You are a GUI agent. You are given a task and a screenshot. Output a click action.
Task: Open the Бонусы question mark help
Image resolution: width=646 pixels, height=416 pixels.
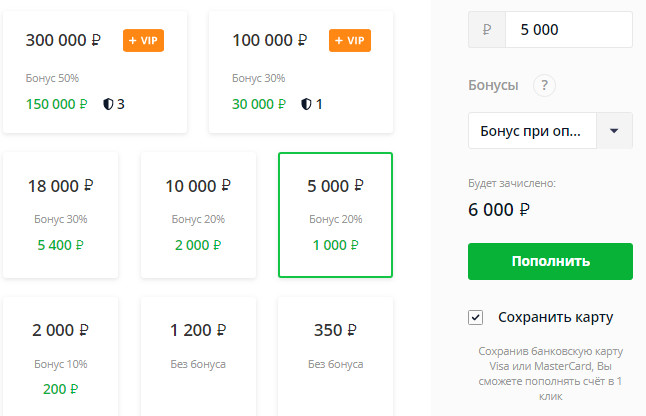point(544,86)
